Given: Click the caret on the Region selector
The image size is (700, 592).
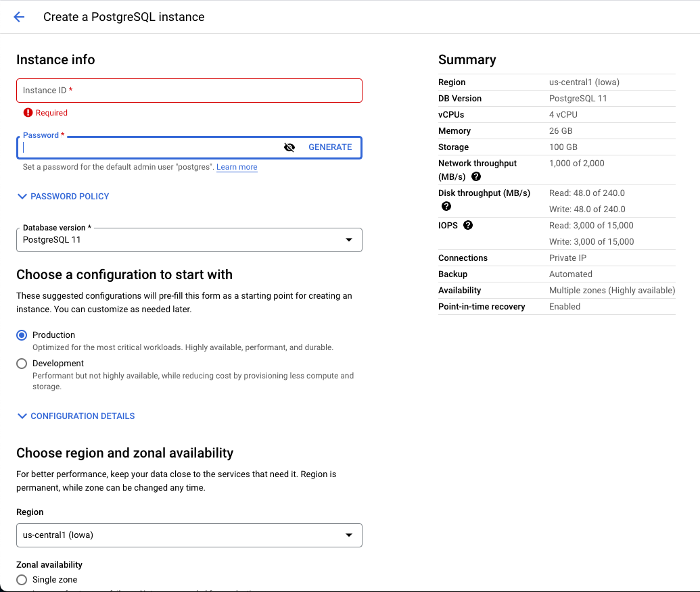Looking at the screenshot, I should (350, 535).
